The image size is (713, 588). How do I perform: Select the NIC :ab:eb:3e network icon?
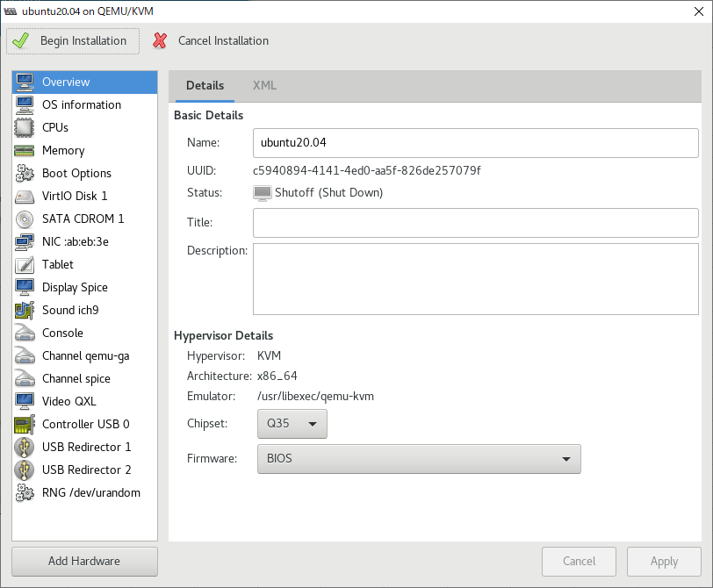(x=25, y=241)
